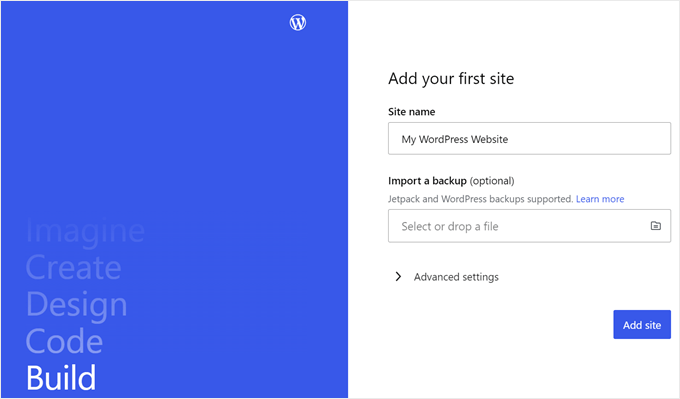Open the Select or drop a file field
680x399 pixels.
click(x=529, y=226)
